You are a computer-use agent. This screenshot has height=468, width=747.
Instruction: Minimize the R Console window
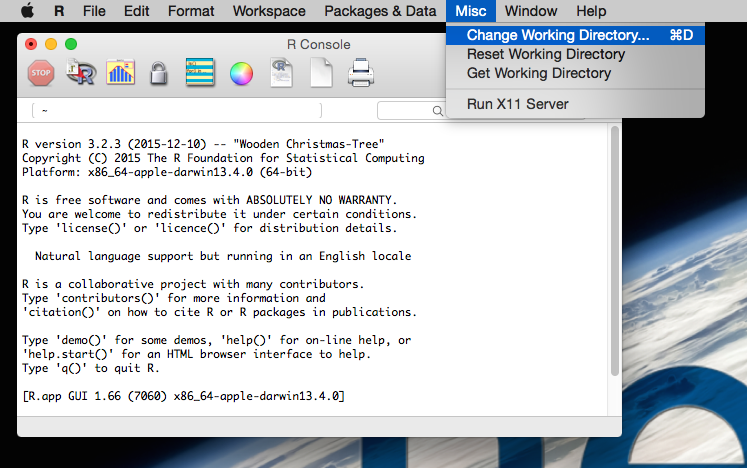point(51,44)
